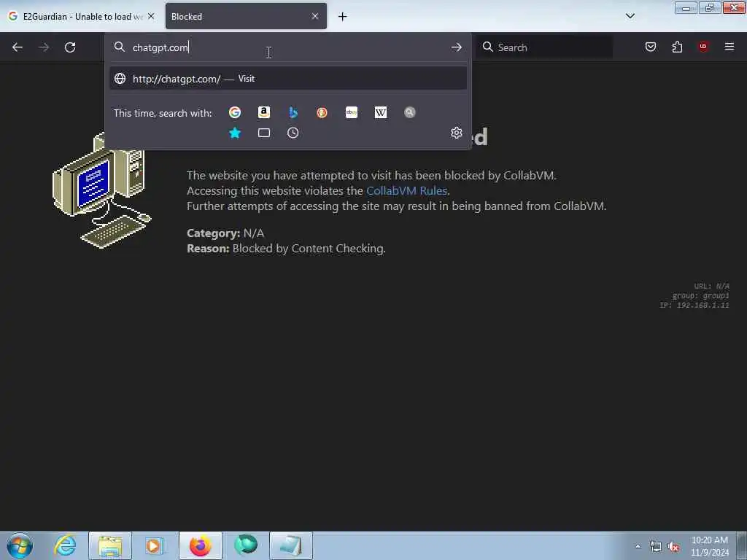Open Windows Explorer folder on taskbar
Image resolution: width=747 pixels, height=560 pixels.
[110, 545]
